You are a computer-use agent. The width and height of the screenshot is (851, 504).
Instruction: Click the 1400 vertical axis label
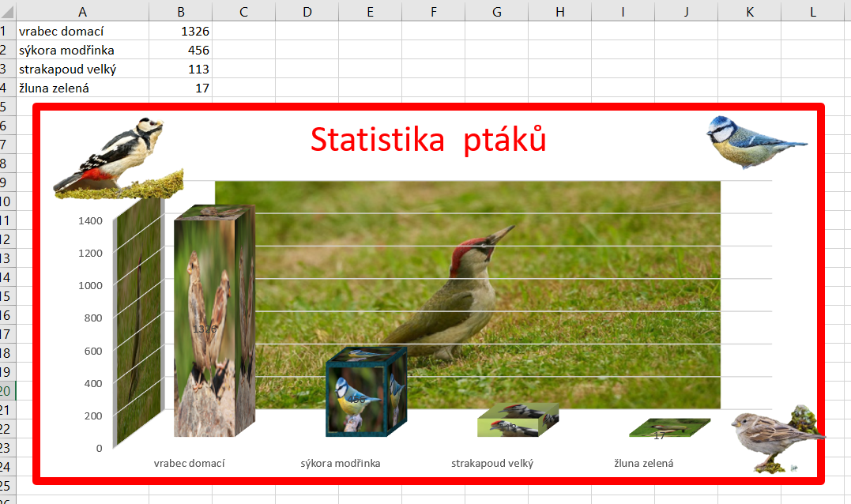pos(90,220)
